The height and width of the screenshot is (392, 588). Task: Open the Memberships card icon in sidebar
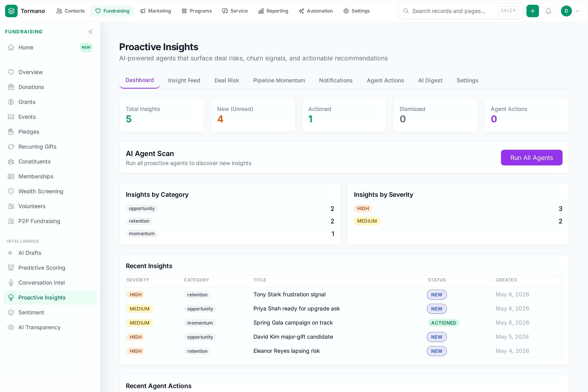point(11,177)
